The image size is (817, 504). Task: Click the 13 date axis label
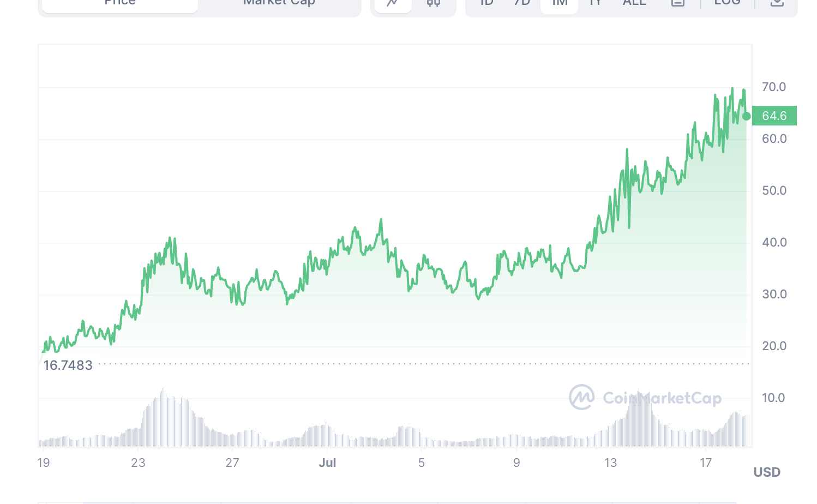click(610, 463)
